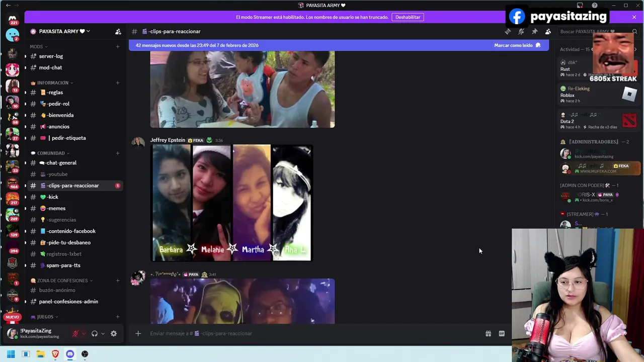
Task: Open user settings gear icon
Action: coord(114,333)
